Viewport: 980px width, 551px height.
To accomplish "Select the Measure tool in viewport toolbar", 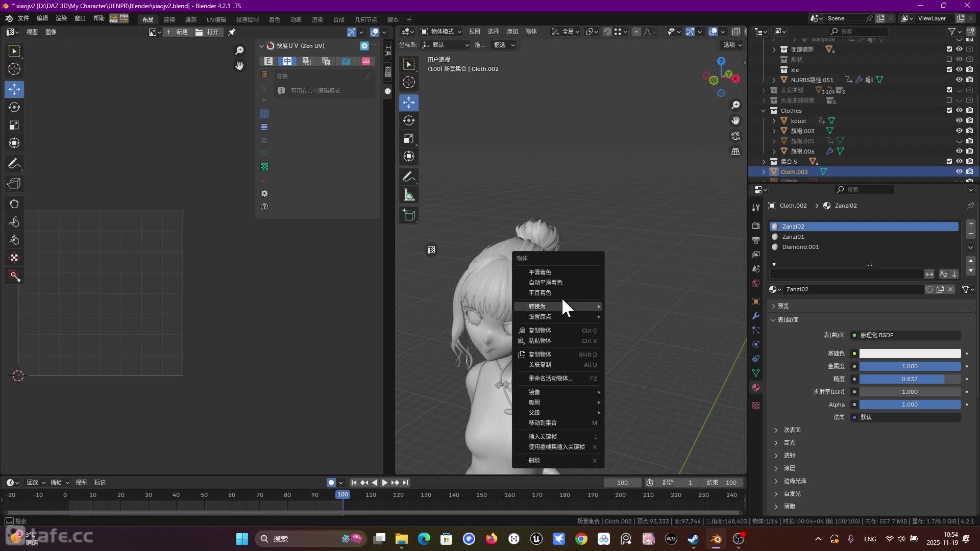I will pos(409,195).
